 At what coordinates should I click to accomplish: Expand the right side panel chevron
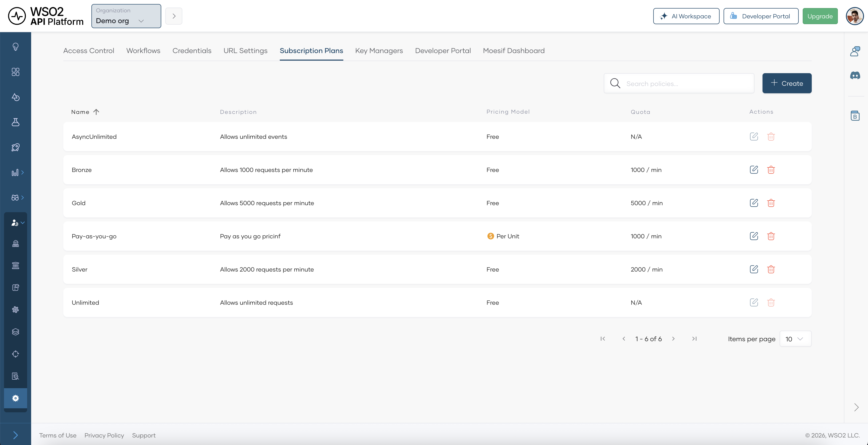856,407
